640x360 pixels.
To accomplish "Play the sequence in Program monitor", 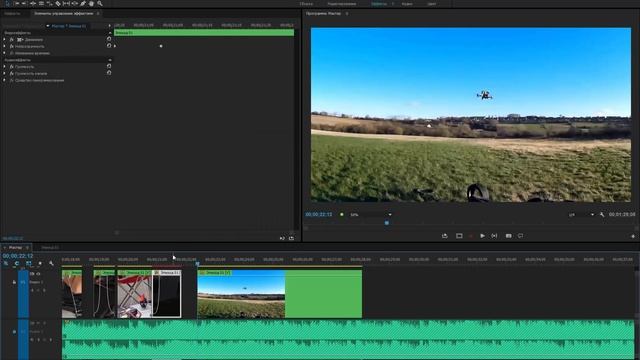I will [x=482, y=236].
